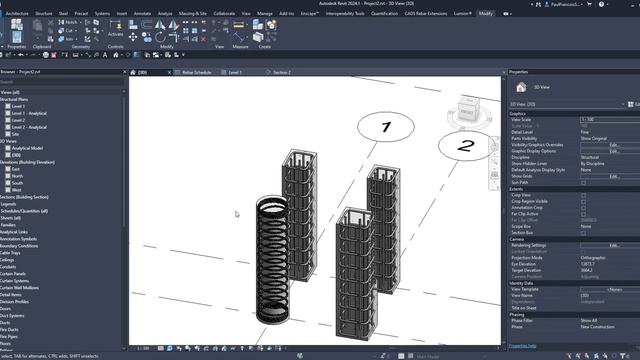Click the View Name {3D} value field
Image resolution: width=640 pixels, height=360 pixels.
(610, 296)
